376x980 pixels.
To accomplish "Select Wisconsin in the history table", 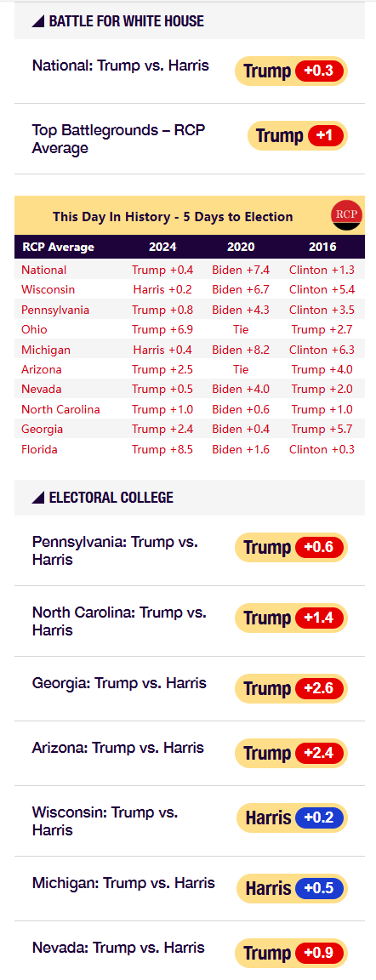I will [48, 289].
